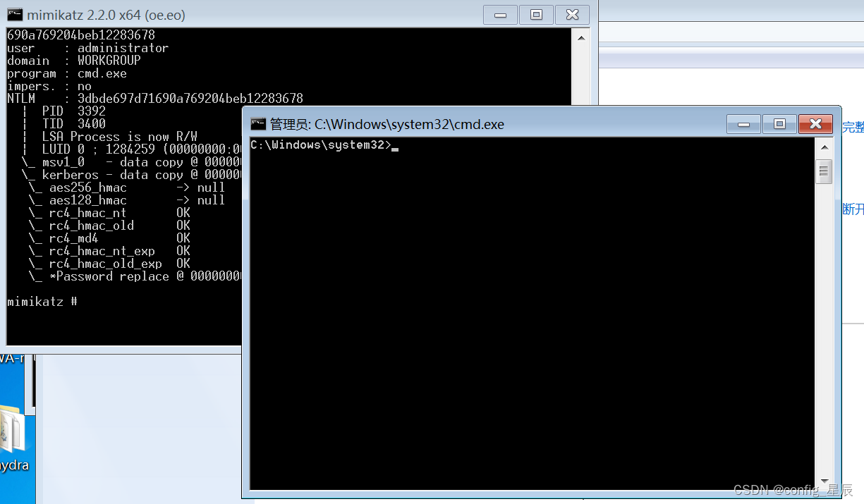Click the 'domain : WORKGROUP' line
864x504 pixels.
pos(73,61)
